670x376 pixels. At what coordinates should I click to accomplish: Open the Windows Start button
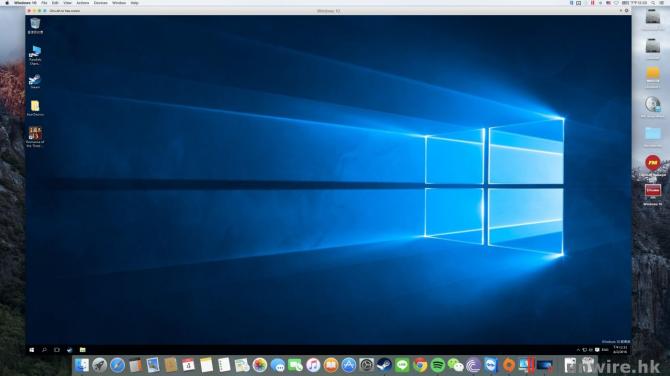click(32, 350)
